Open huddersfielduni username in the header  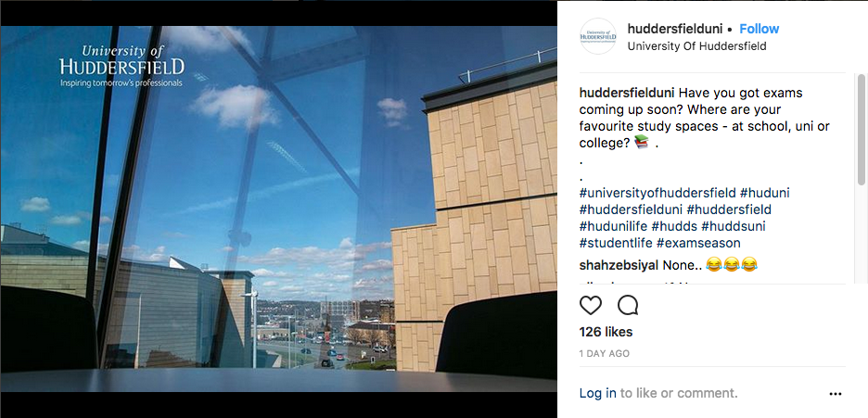[675, 29]
